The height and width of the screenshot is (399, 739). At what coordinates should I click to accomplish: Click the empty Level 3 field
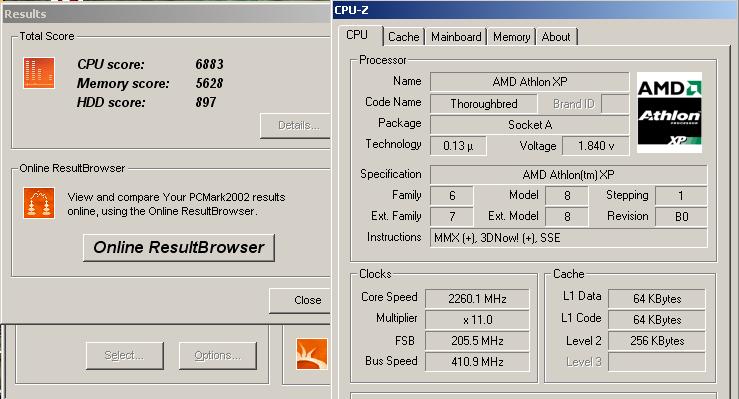657,362
